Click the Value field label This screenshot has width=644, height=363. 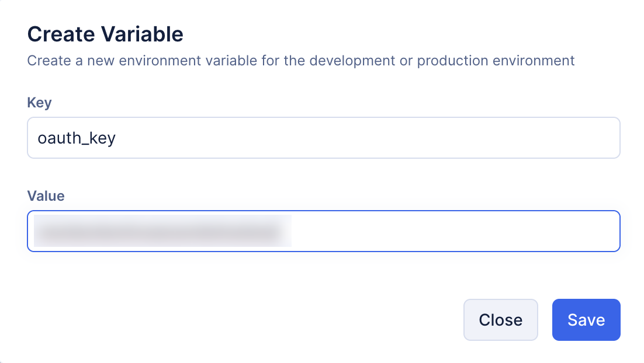click(x=46, y=196)
